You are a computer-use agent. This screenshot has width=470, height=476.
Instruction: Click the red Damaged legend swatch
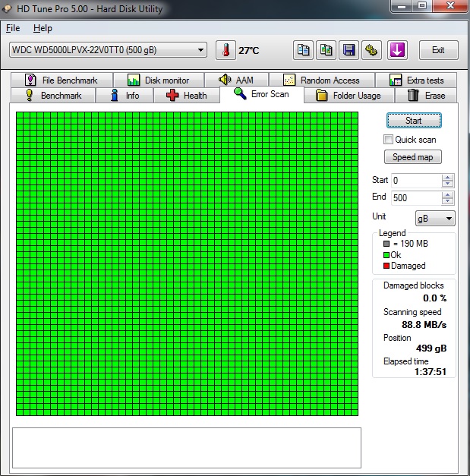(x=386, y=266)
